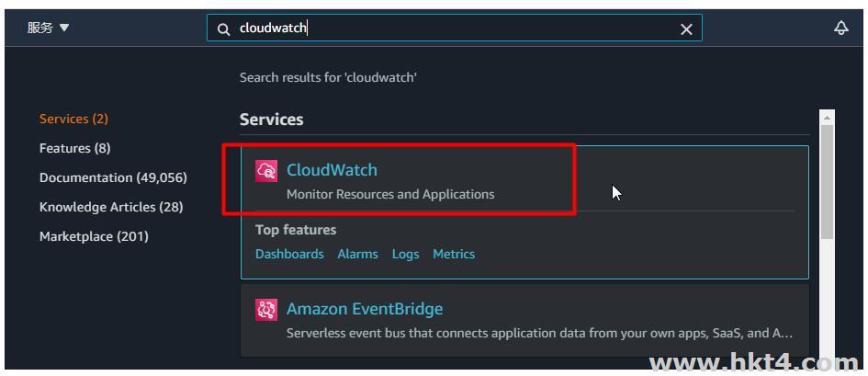Select Services (2) filter category
868x376 pixels.
(x=73, y=120)
